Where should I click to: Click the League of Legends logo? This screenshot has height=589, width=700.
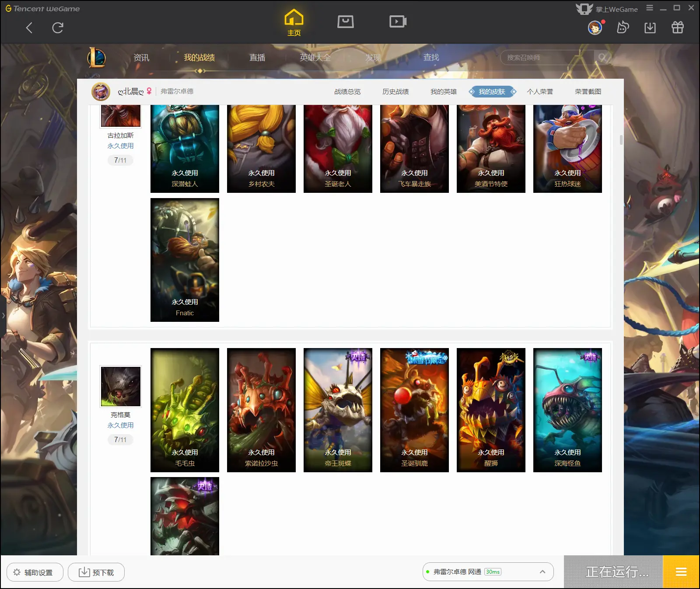97,57
